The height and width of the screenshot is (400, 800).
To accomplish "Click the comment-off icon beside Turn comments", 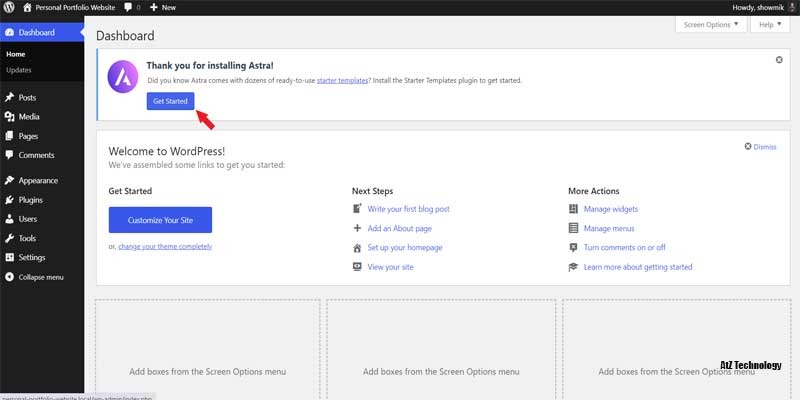I will click(x=573, y=247).
